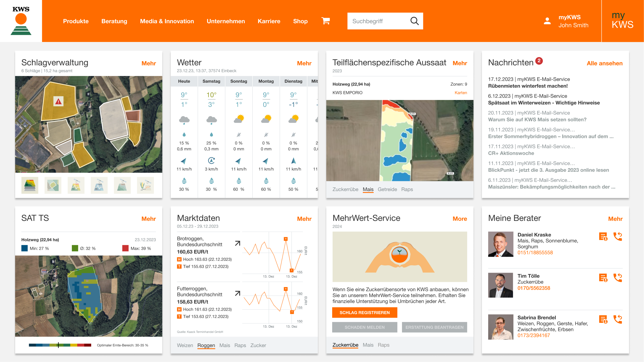Click the Suchbegriff search field

click(385, 21)
